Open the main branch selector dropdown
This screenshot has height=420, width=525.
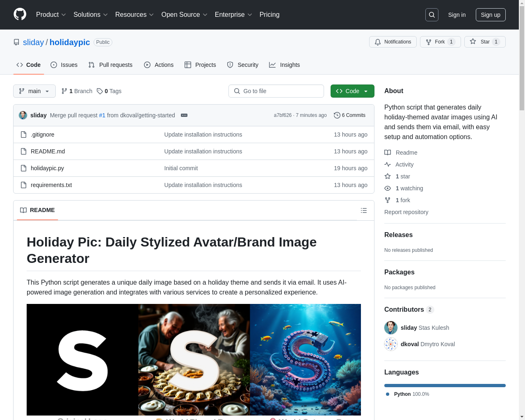click(x=34, y=91)
